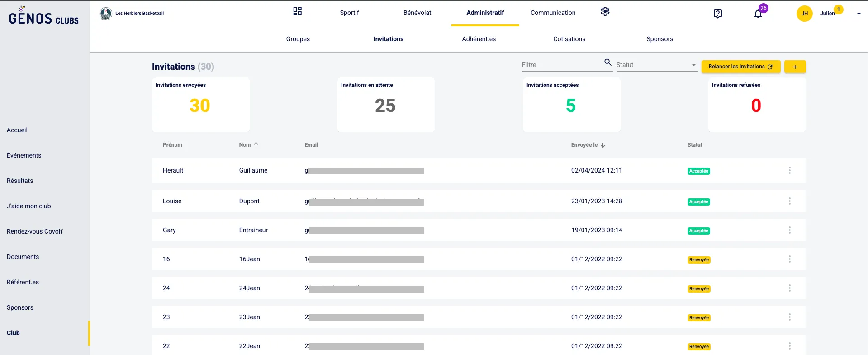Click the help question mark icon
The image size is (868, 355).
[x=717, y=14]
